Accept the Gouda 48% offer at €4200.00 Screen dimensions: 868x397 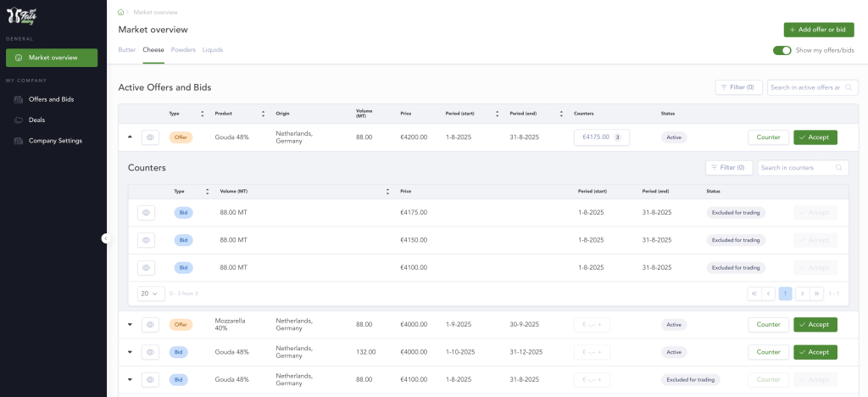click(x=815, y=137)
